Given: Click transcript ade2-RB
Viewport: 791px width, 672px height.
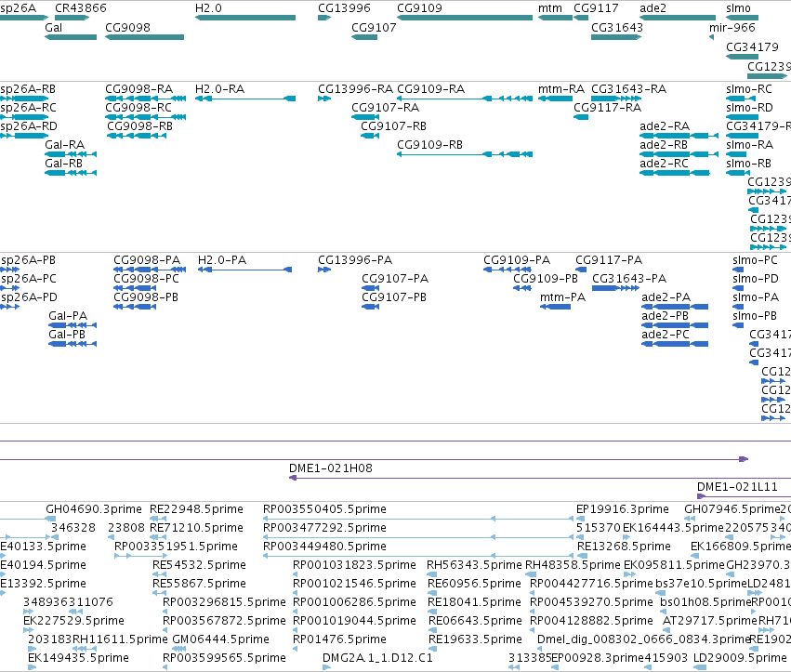Looking at the screenshot, I should (x=679, y=154).
